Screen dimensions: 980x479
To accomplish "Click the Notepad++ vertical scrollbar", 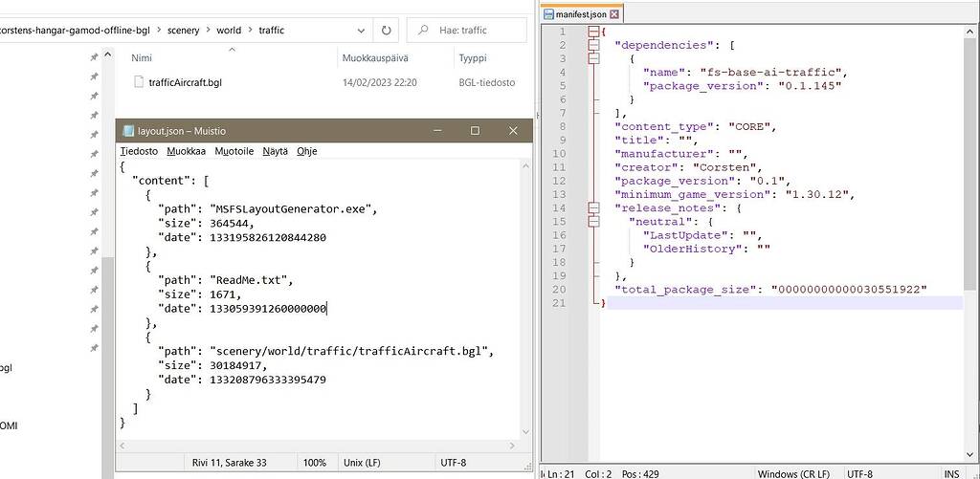I will point(971,239).
